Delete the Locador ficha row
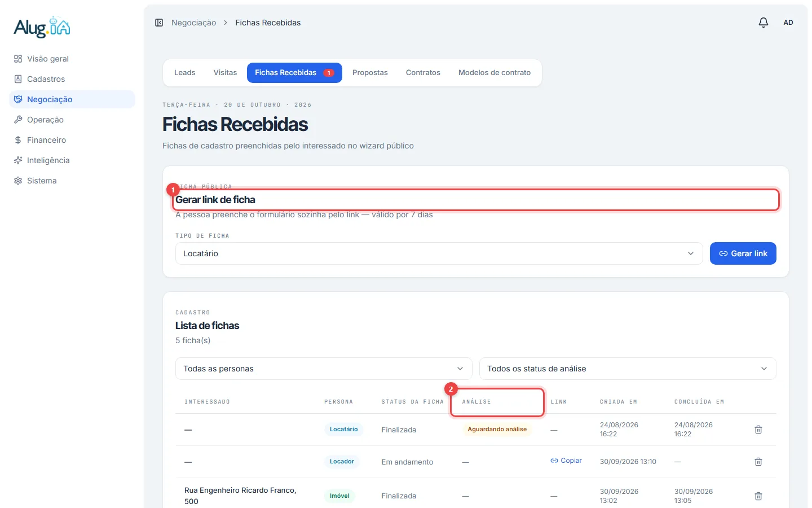This screenshot has width=812, height=508. 758,462
